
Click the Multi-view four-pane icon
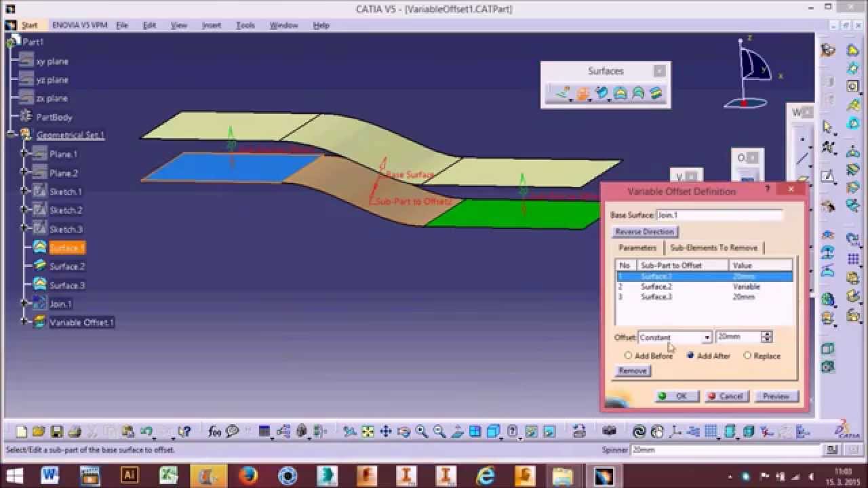coord(475,431)
